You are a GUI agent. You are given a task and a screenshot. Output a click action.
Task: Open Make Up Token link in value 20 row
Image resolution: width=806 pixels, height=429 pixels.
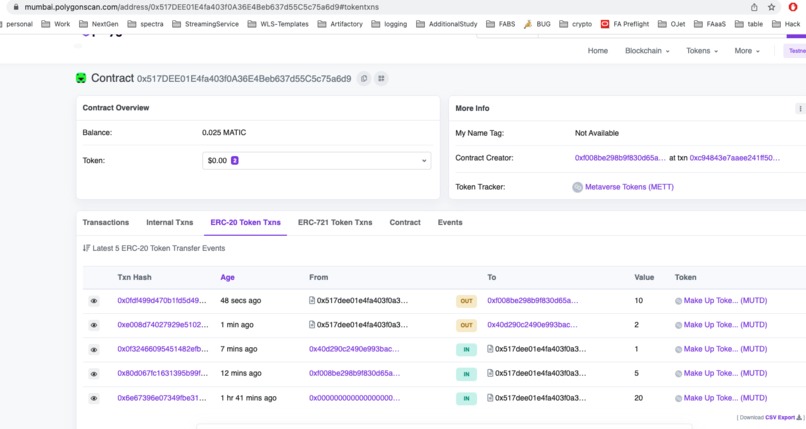[725, 398]
